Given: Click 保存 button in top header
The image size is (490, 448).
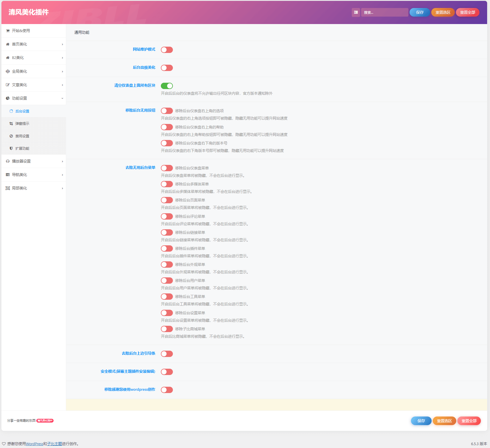Looking at the screenshot, I should point(420,12).
